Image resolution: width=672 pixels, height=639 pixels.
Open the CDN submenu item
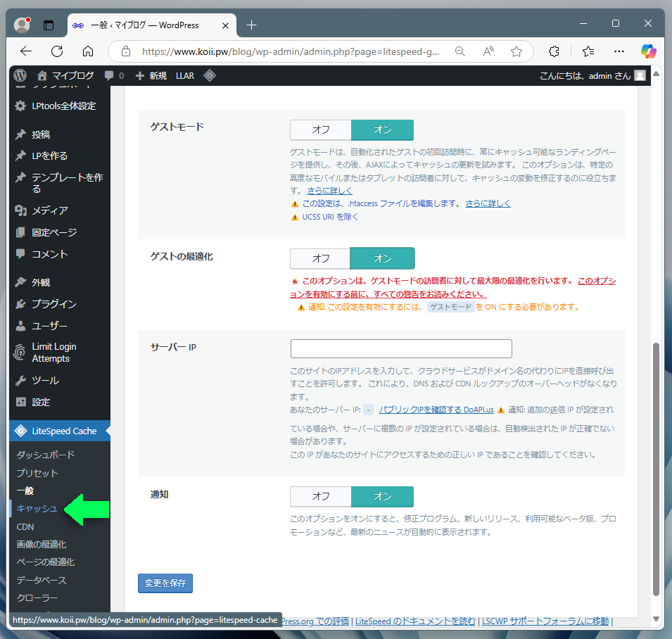[25, 526]
